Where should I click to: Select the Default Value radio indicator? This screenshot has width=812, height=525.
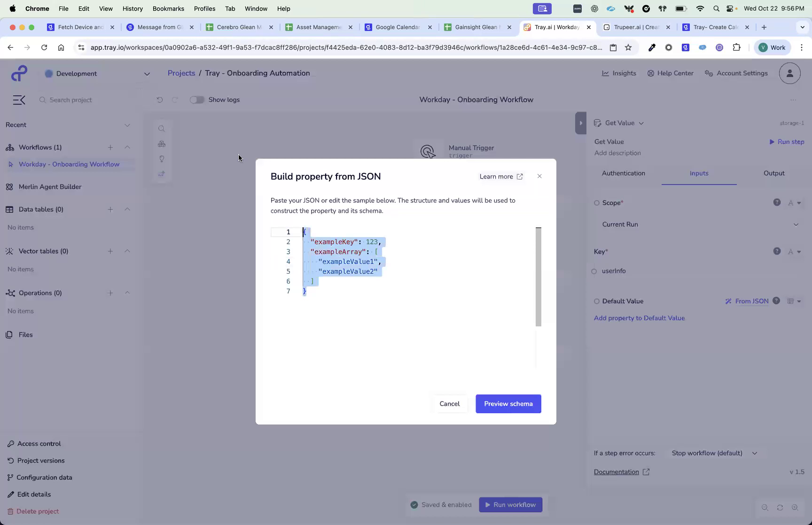click(x=597, y=301)
